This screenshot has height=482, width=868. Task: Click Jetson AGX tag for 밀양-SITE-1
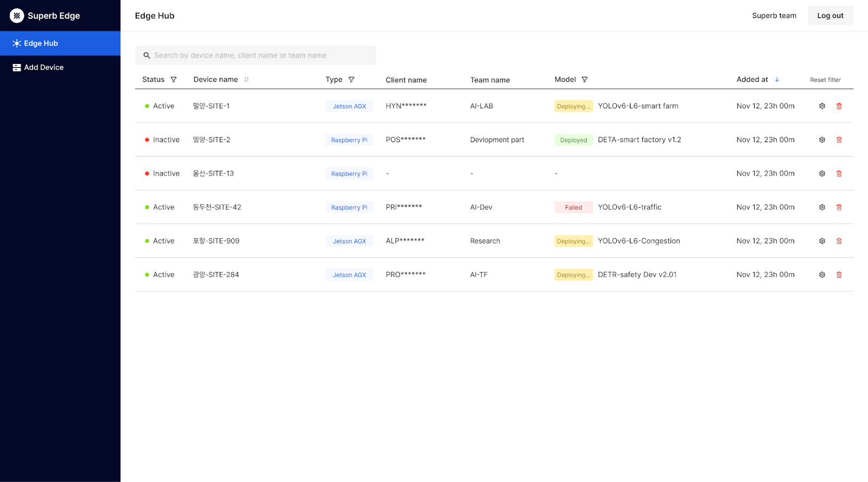[x=349, y=106]
